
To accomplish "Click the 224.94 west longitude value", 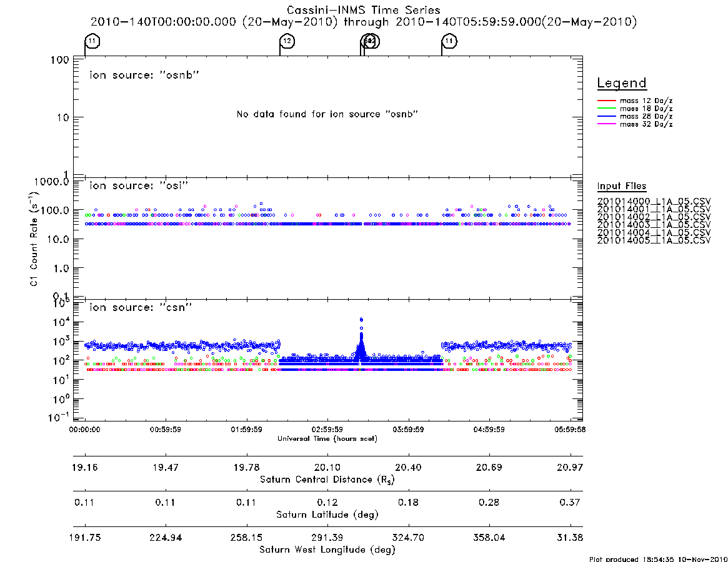I will click(x=166, y=538).
